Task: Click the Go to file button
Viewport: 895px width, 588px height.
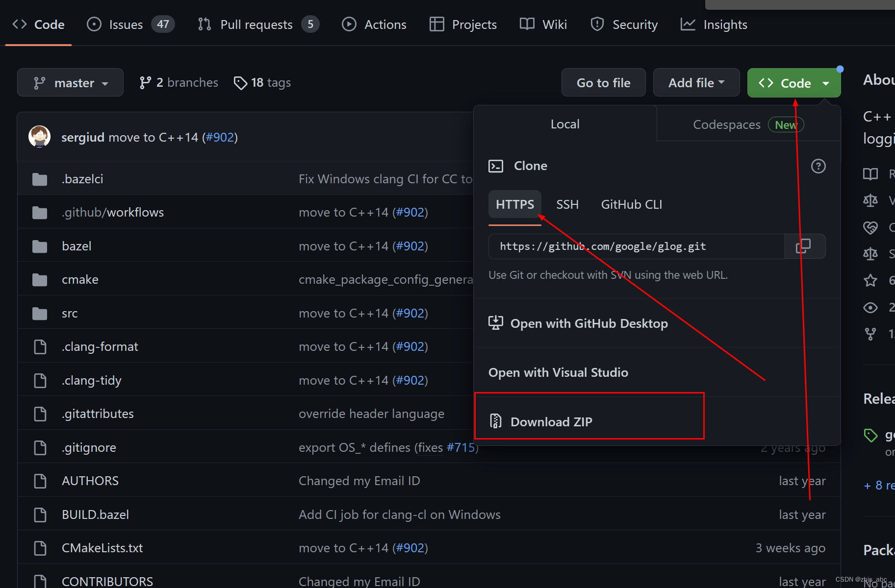Action: pyautogui.click(x=603, y=83)
